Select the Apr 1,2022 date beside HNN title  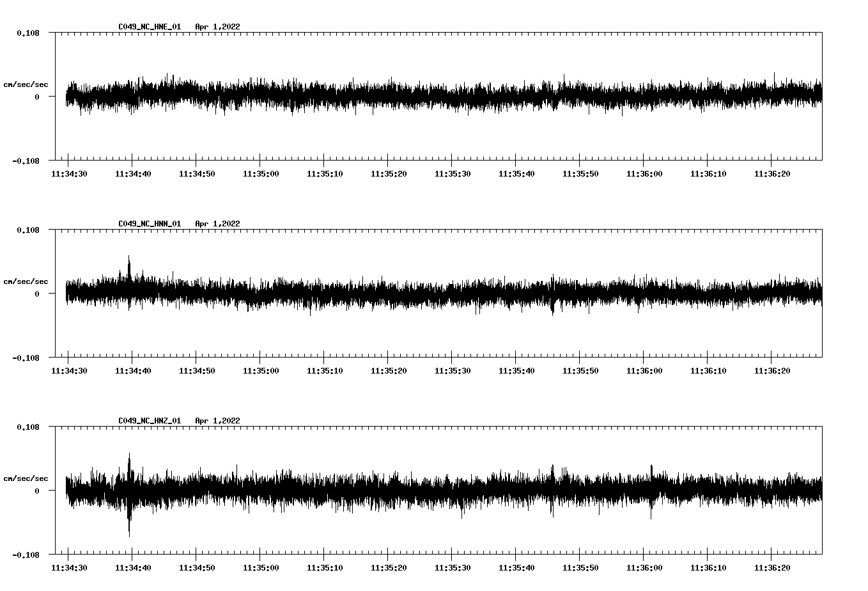pos(218,224)
